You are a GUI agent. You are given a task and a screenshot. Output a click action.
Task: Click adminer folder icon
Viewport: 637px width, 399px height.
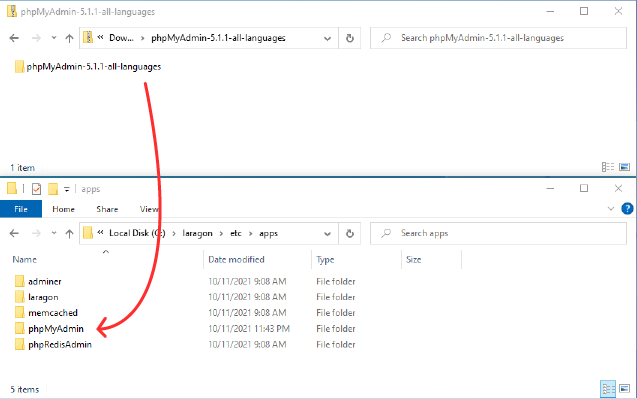pyautogui.click(x=20, y=281)
